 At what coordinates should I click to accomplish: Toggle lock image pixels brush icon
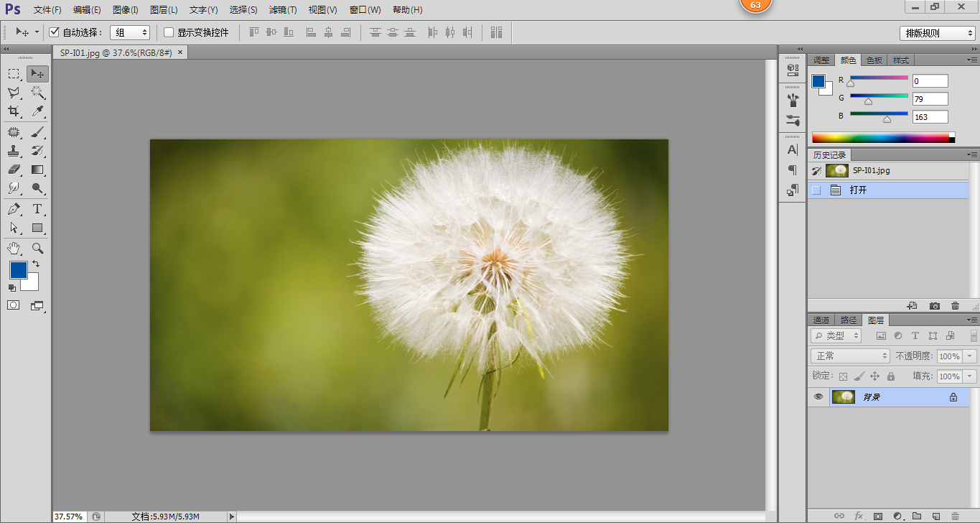tap(859, 376)
